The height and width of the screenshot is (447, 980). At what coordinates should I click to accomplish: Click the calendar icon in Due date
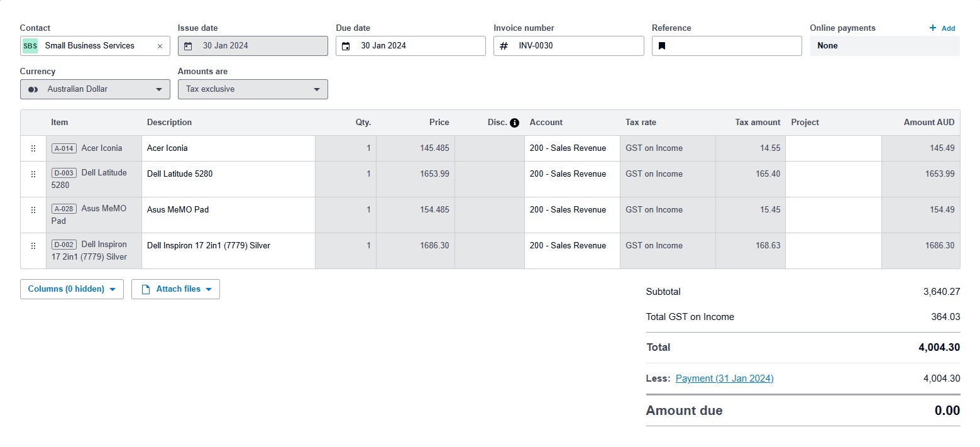click(346, 46)
